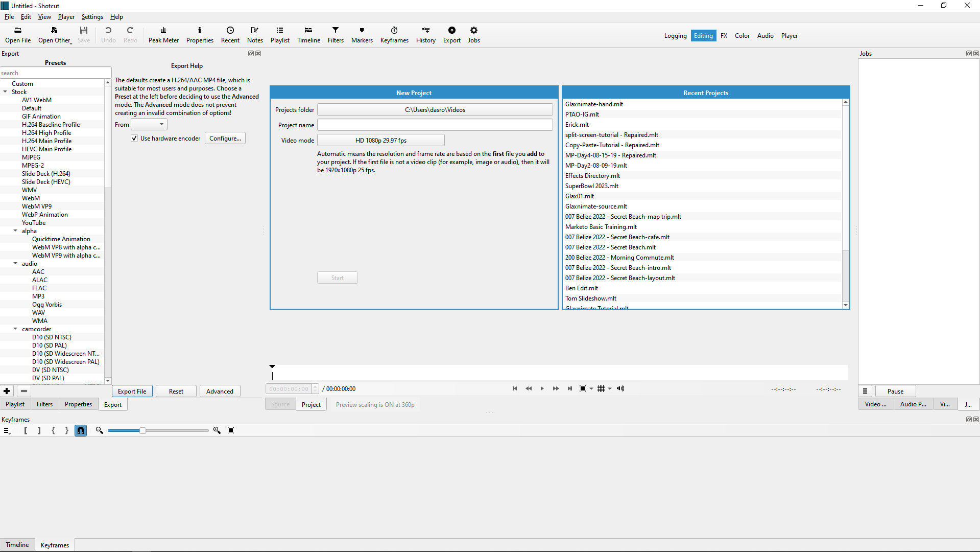Click the Project name input field
Image resolution: width=980 pixels, height=552 pixels.
tap(435, 125)
